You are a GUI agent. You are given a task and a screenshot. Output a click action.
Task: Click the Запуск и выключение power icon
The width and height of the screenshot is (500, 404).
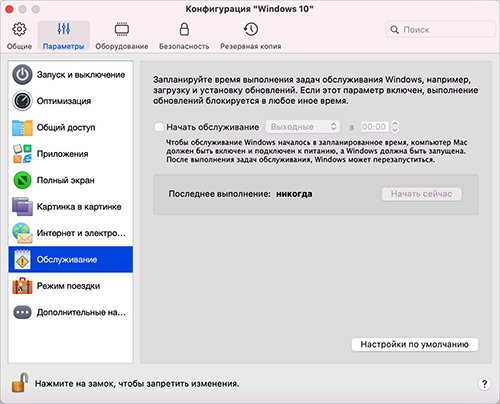[x=22, y=74]
